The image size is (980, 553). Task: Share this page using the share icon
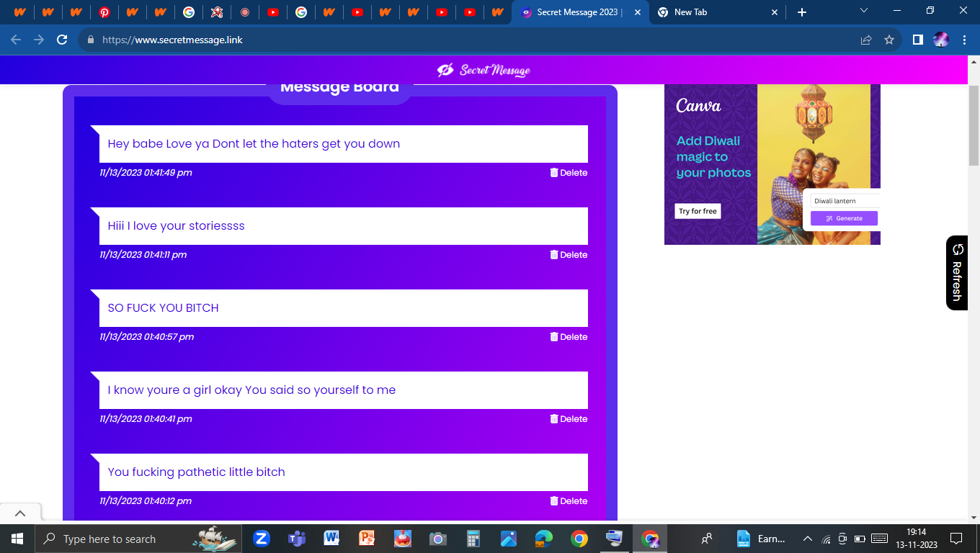tap(866, 40)
